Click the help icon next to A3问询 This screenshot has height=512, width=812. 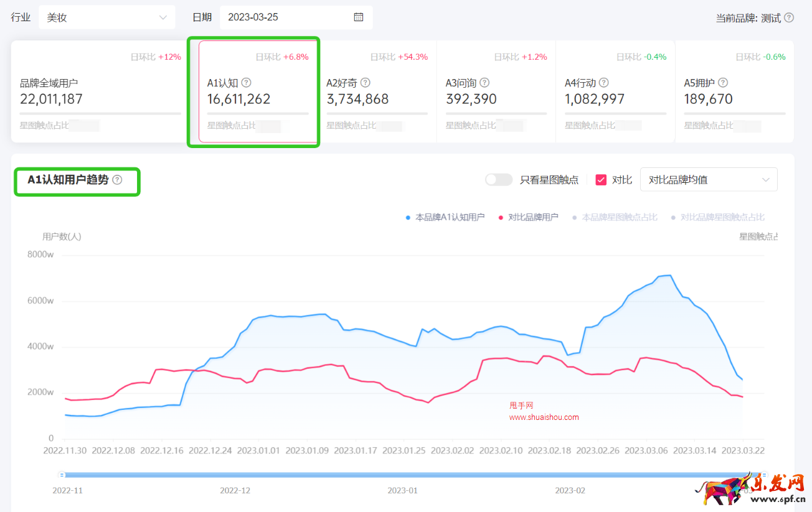(x=484, y=83)
